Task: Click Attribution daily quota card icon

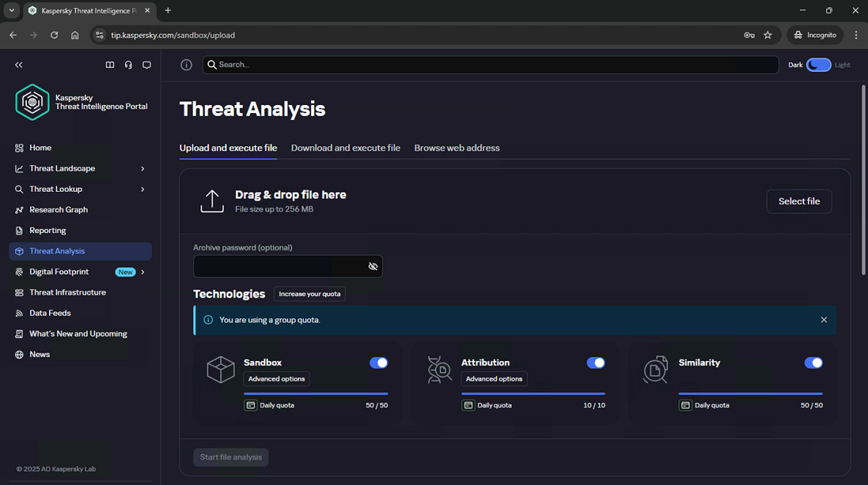Action: pos(468,405)
